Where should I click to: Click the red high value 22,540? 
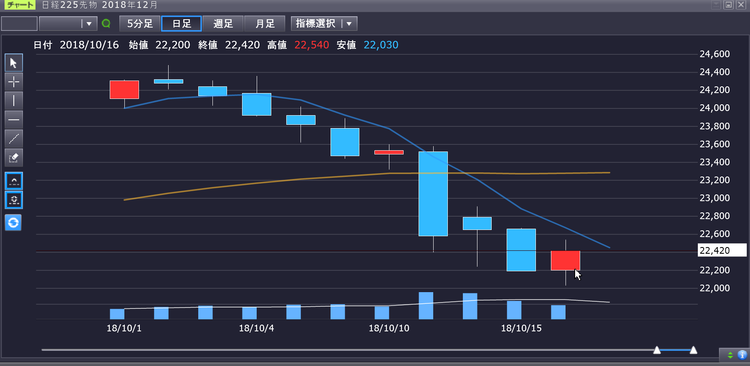tap(312, 45)
